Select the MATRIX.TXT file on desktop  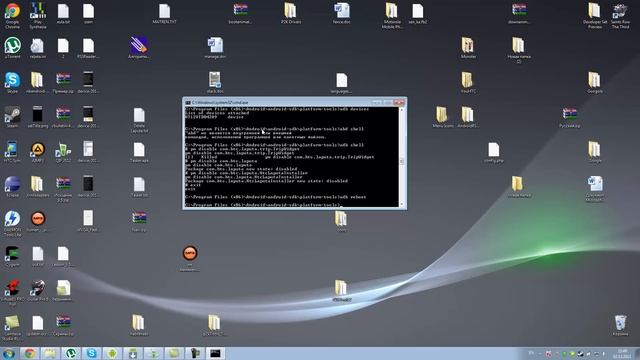[164, 13]
